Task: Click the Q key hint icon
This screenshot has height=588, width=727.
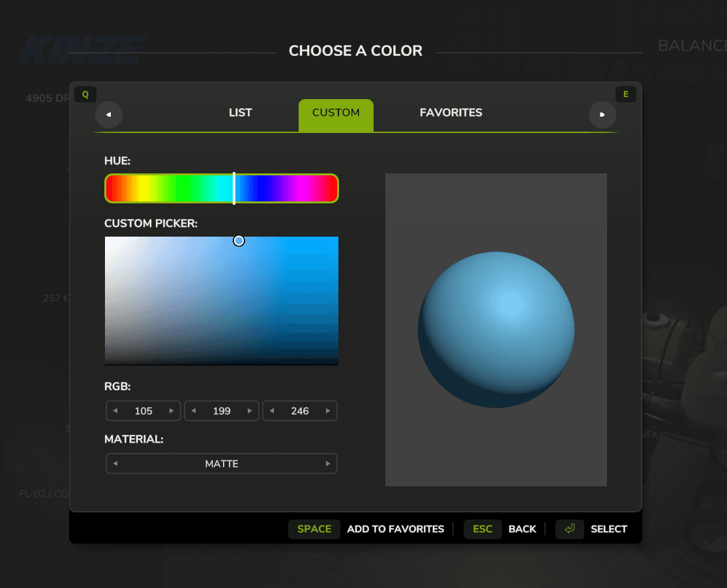Action: 85,95
